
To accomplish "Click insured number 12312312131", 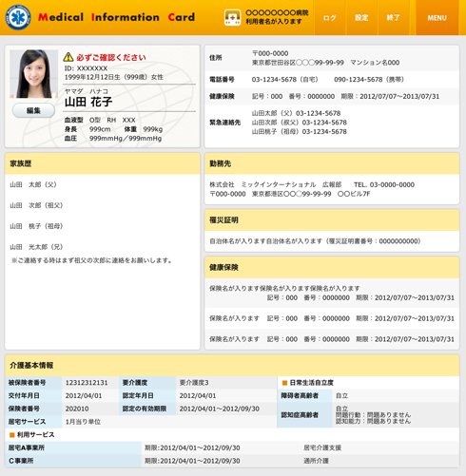I will pyautogui.click(x=87, y=383).
